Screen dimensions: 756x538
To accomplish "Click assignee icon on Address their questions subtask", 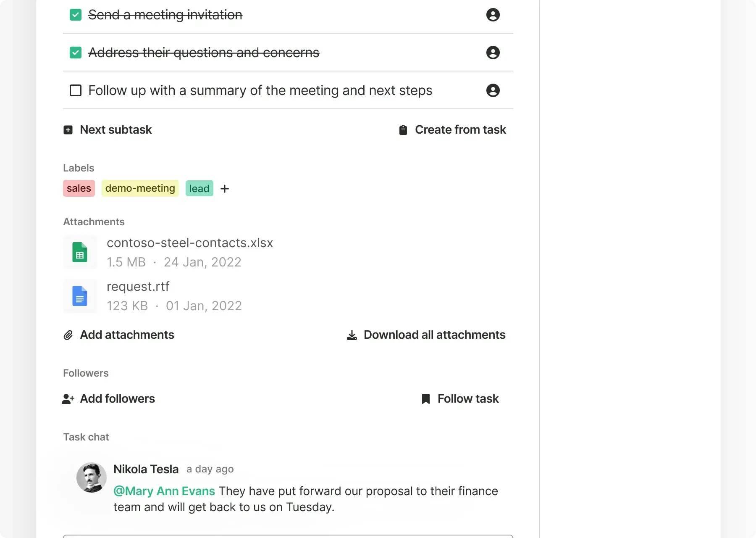I will [493, 53].
